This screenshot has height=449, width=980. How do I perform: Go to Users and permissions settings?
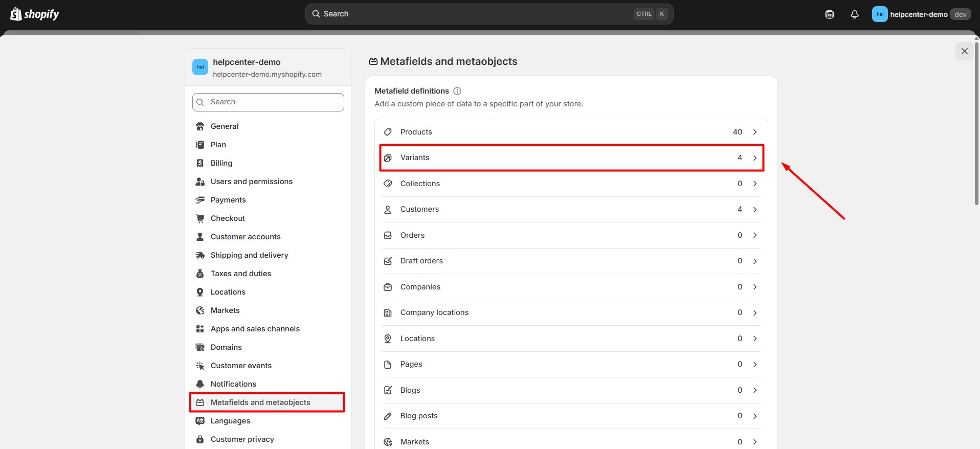point(251,182)
